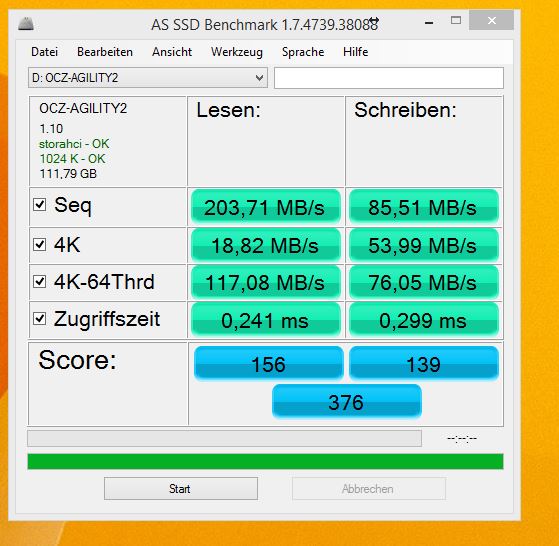Open the Hilfe menu

pyautogui.click(x=355, y=52)
